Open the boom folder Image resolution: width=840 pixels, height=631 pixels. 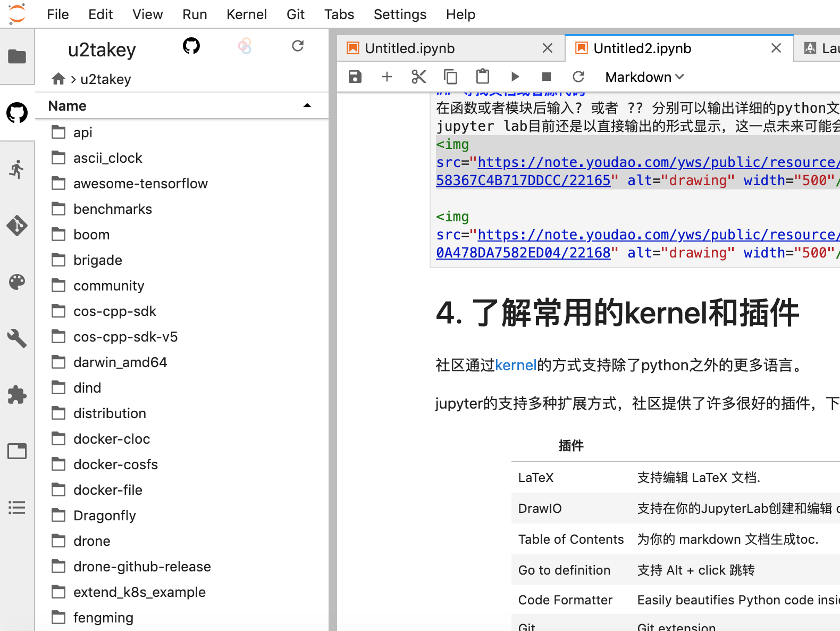coord(182,235)
